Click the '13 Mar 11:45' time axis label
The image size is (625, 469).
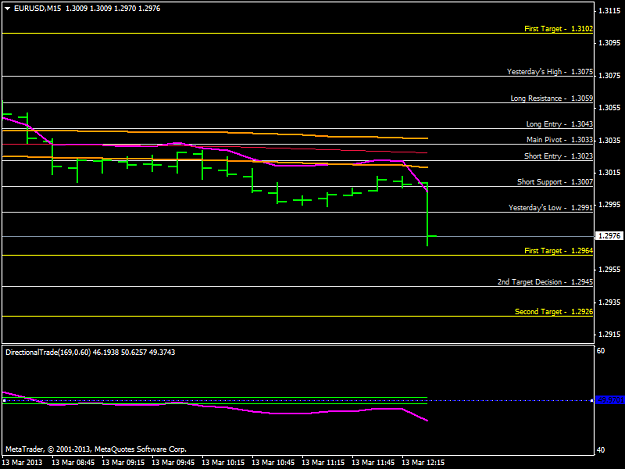coord(373,463)
